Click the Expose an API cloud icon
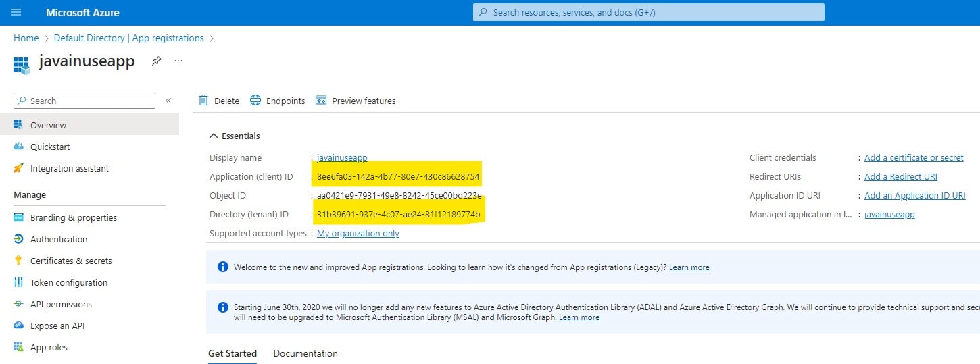The width and height of the screenshot is (980, 364). [x=18, y=326]
